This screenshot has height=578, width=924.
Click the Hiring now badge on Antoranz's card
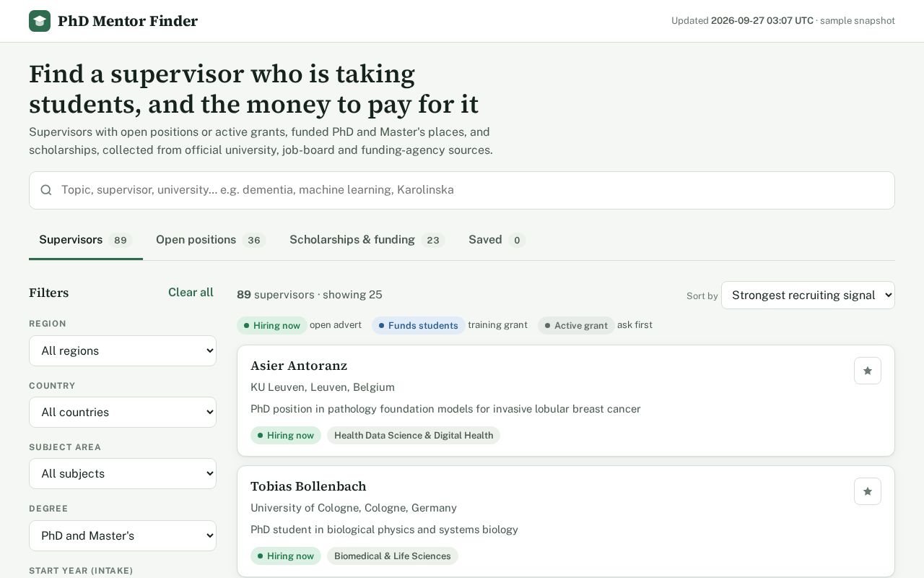coord(286,435)
